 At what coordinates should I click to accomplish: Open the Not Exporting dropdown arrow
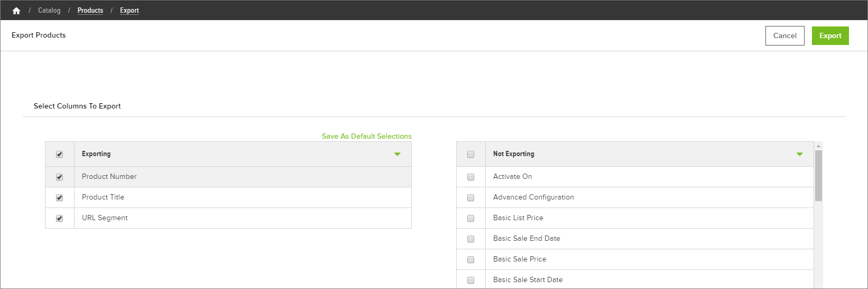(799, 154)
